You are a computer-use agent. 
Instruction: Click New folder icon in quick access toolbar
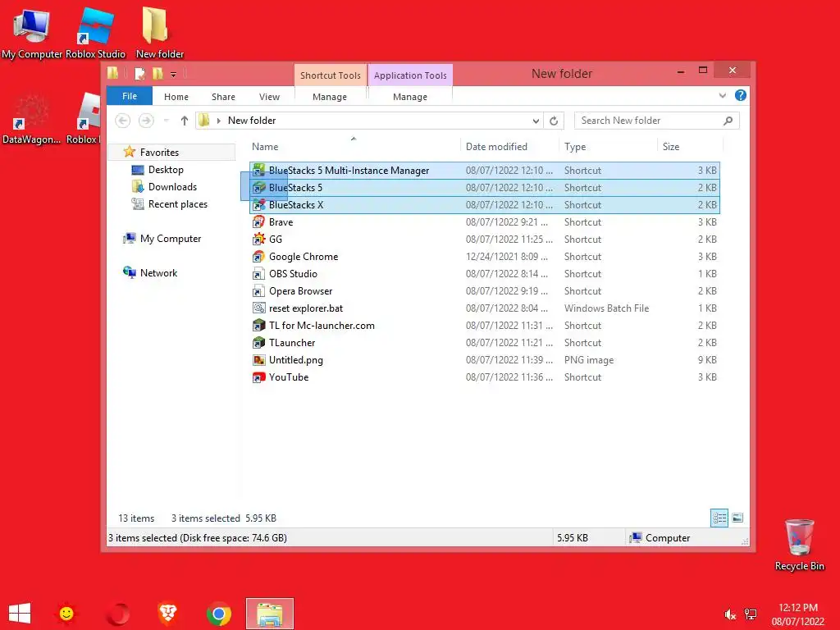[x=157, y=73]
